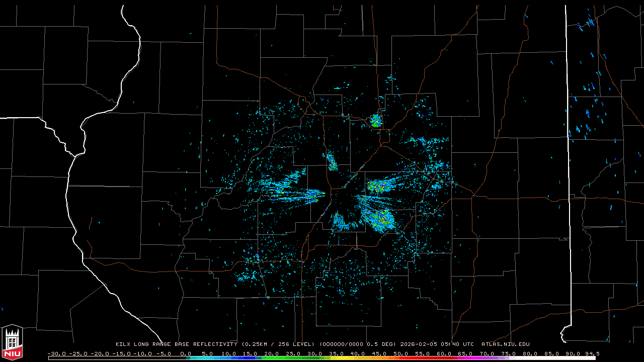Screen dimensions: 644x362
Task: Click the NIU castle logo
Action: tap(12, 343)
